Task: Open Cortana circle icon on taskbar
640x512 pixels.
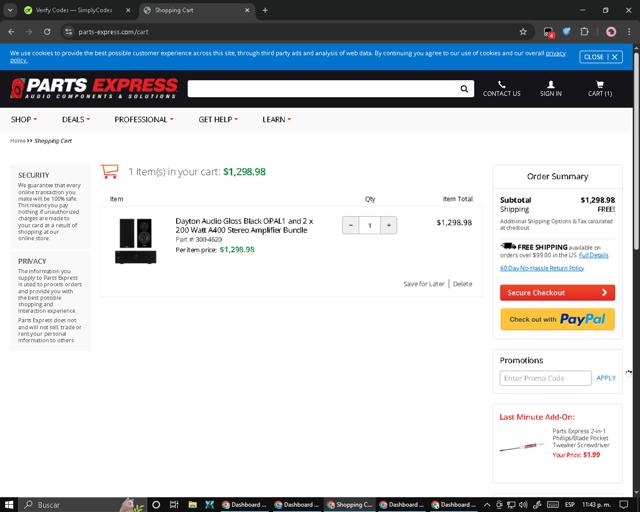Action: 156,505
